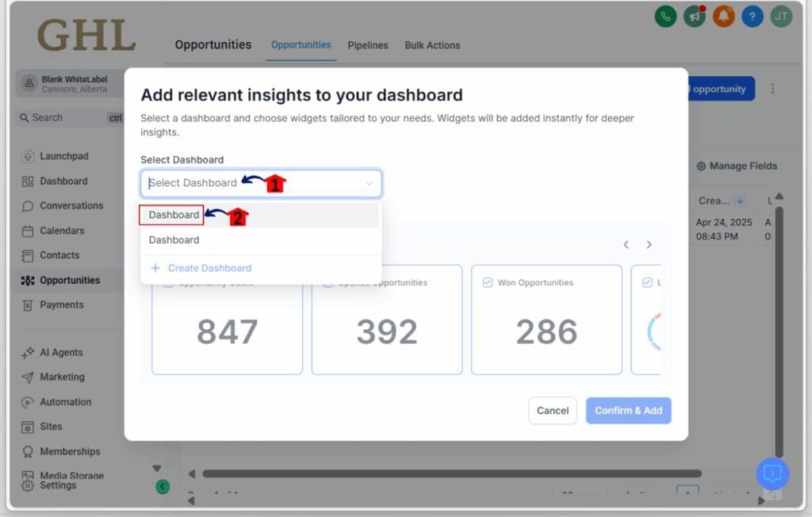Open the blue chat support widget

point(772,473)
